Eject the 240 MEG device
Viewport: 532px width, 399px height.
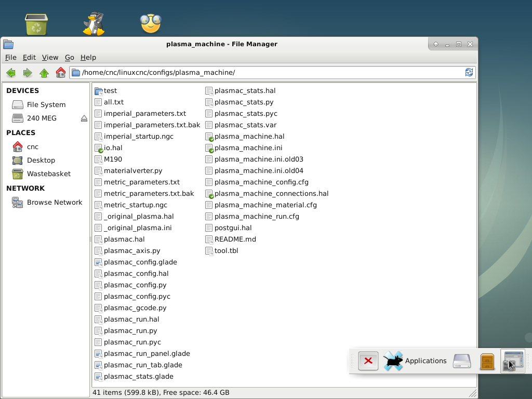click(x=84, y=118)
